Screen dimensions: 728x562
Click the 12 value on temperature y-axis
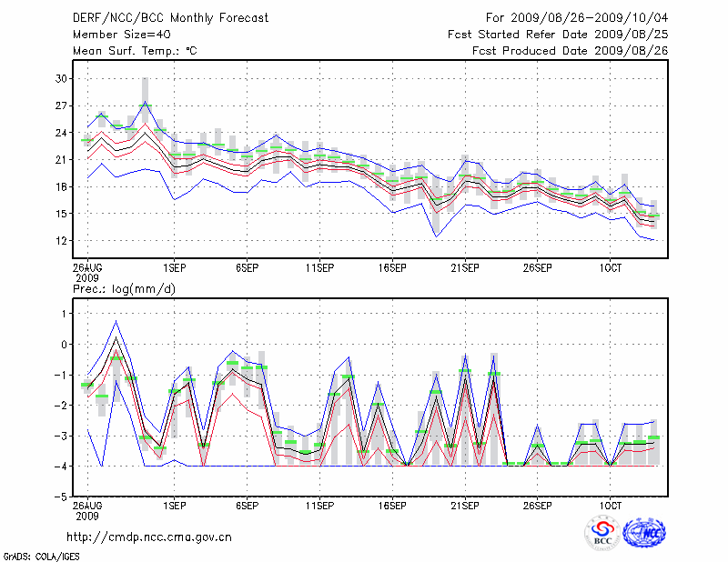pyautogui.click(x=63, y=241)
